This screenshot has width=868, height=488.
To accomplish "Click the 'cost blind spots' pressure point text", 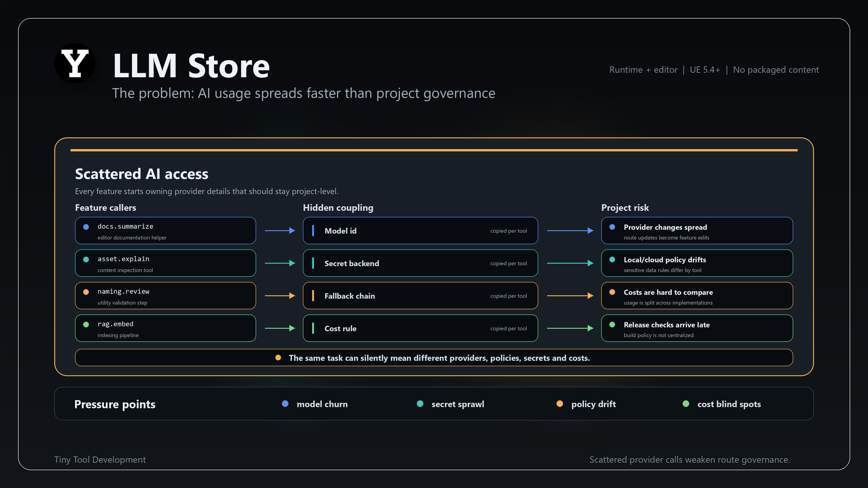I will [x=729, y=404].
